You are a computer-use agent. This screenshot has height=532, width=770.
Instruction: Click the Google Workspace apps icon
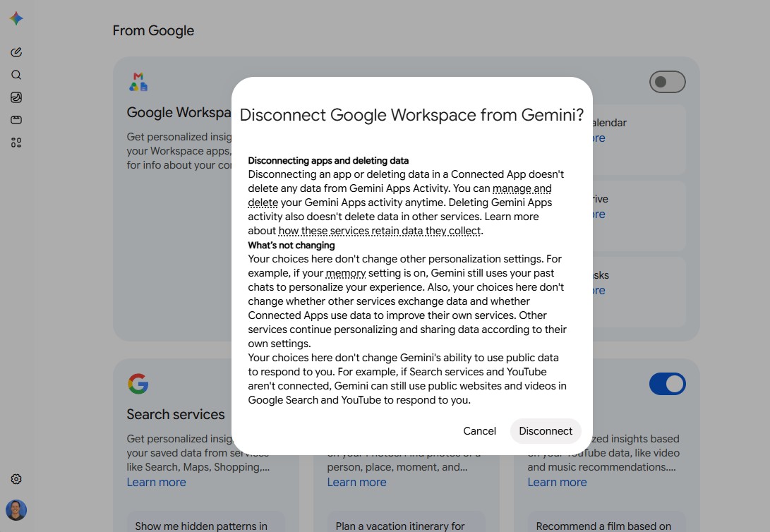click(x=138, y=82)
